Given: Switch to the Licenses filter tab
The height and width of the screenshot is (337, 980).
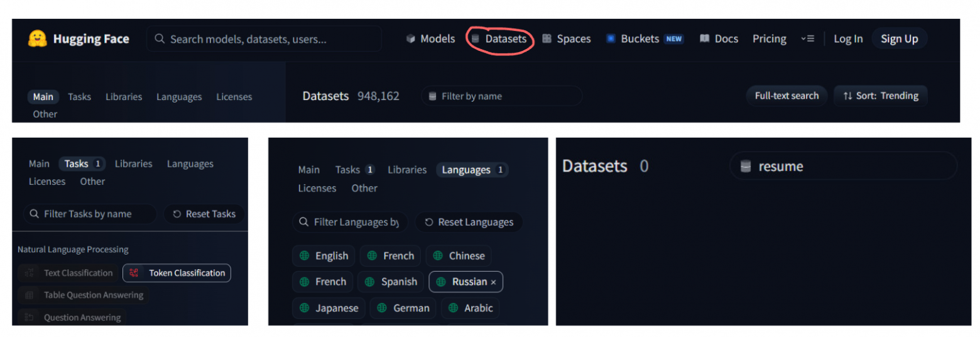Looking at the screenshot, I should [x=234, y=97].
